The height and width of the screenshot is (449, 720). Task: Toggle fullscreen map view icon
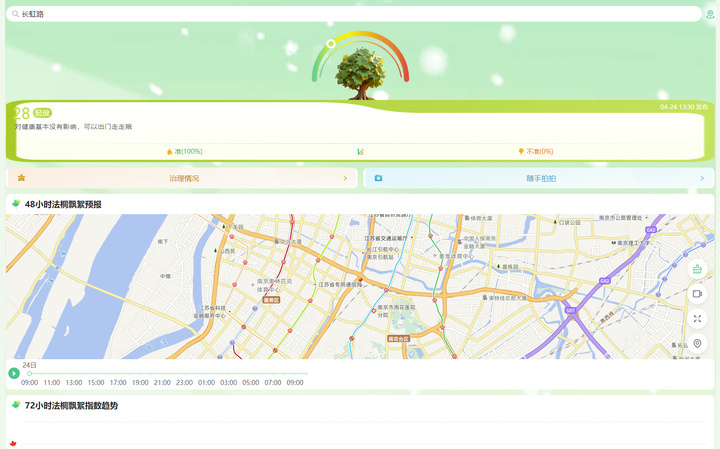coord(697,319)
